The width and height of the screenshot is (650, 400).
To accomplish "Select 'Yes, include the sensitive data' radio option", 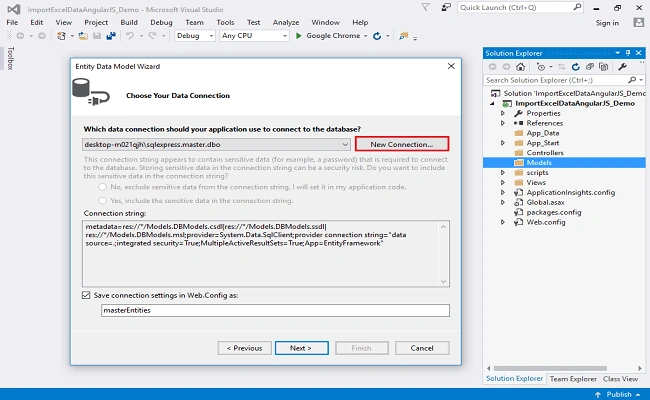I will click(102, 201).
